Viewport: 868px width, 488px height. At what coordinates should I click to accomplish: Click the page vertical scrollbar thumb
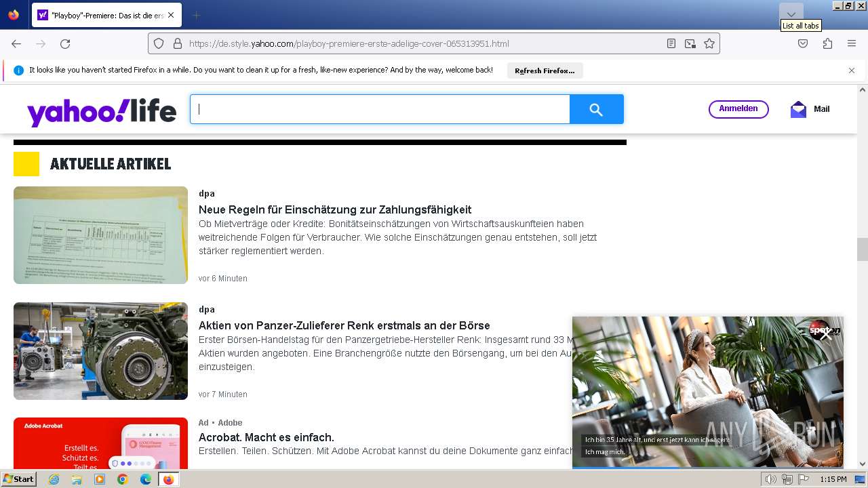[863, 249]
